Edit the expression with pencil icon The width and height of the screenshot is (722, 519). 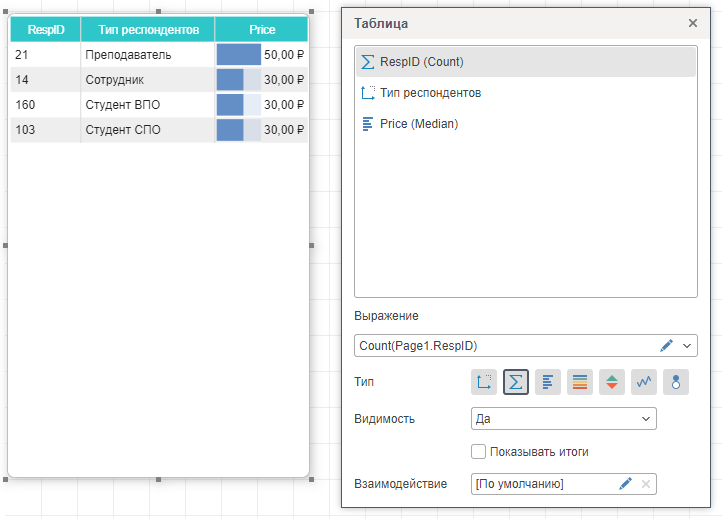667,346
